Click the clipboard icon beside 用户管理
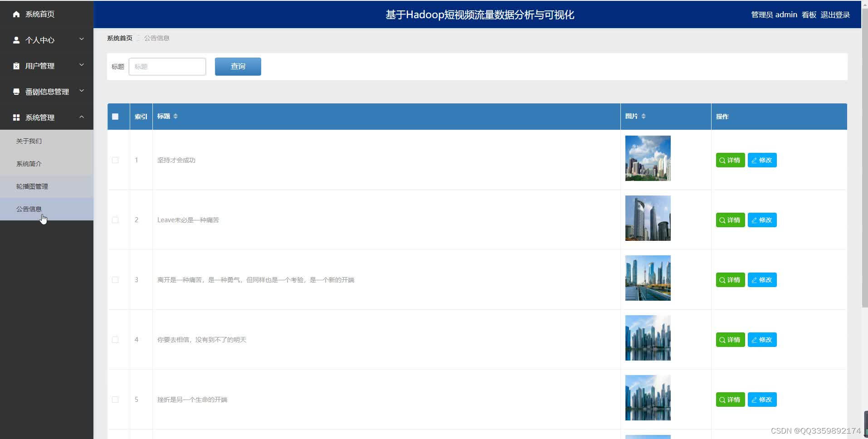The width and height of the screenshot is (868, 439). [16, 66]
